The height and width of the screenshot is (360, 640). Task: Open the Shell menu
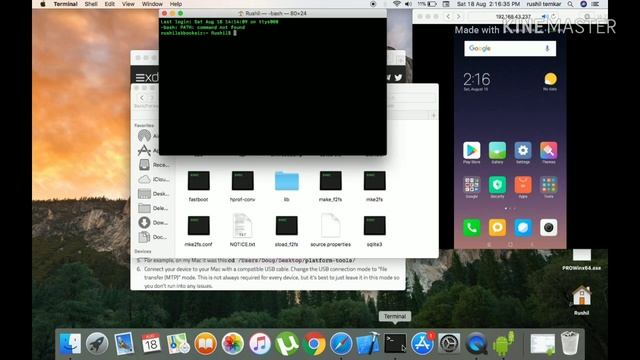(91, 4)
